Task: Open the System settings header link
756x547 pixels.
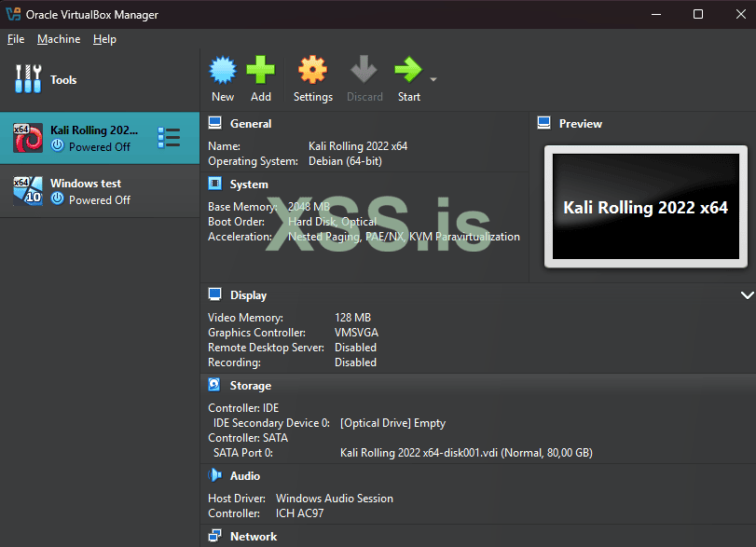Action: 249,185
